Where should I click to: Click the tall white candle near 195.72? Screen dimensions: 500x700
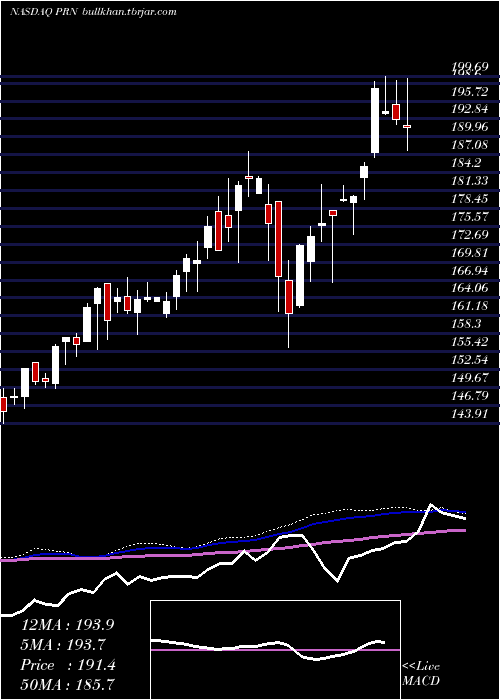375,121
